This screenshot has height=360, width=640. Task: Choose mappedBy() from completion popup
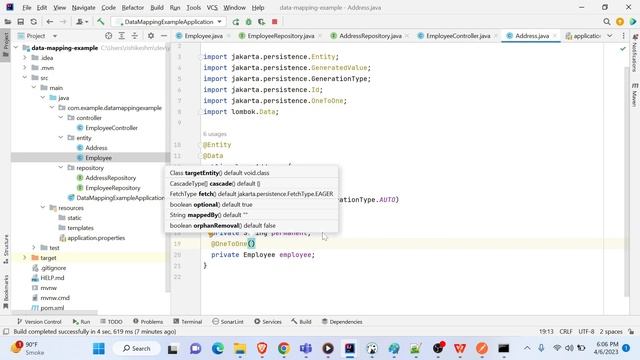click(x=251, y=215)
